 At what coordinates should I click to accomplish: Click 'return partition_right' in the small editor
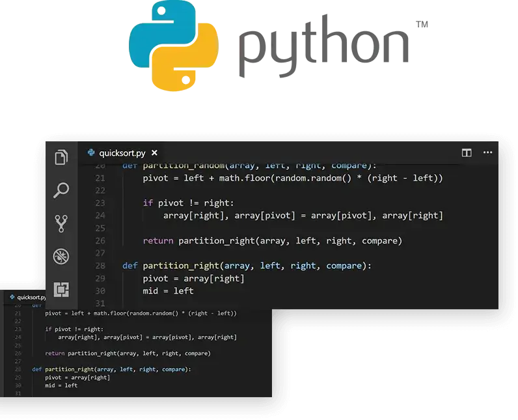click(x=81, y=354)
